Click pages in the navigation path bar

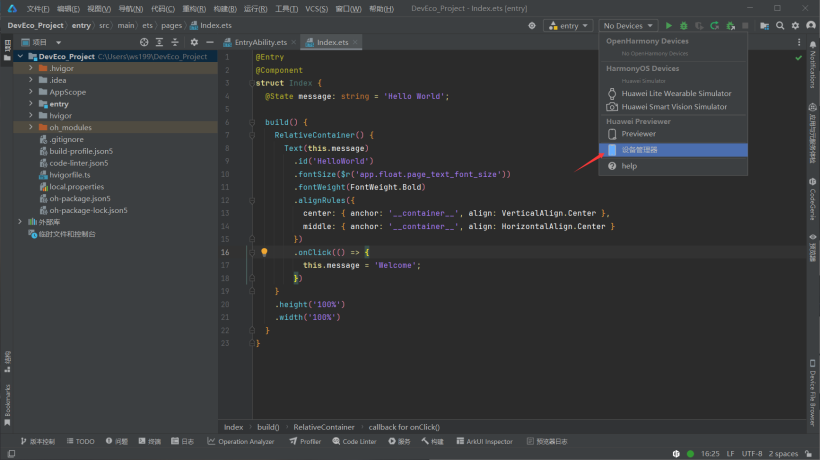(x=172, y=26)
